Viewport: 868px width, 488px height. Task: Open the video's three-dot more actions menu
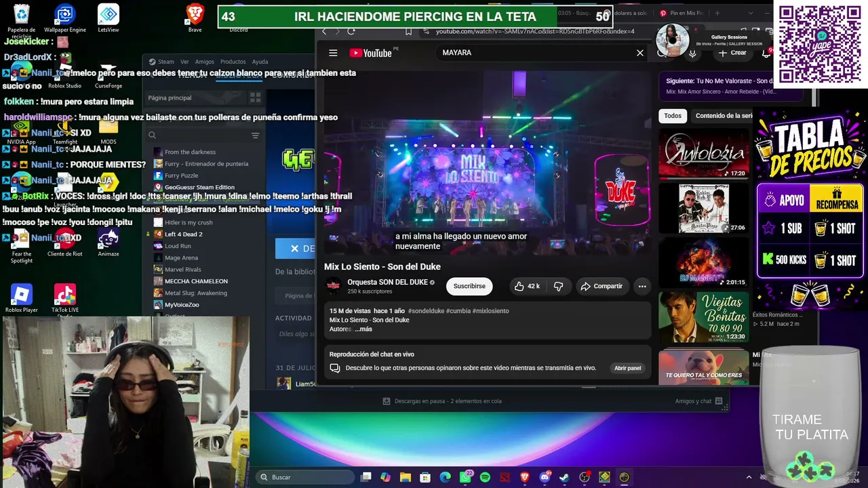point(642,286)
